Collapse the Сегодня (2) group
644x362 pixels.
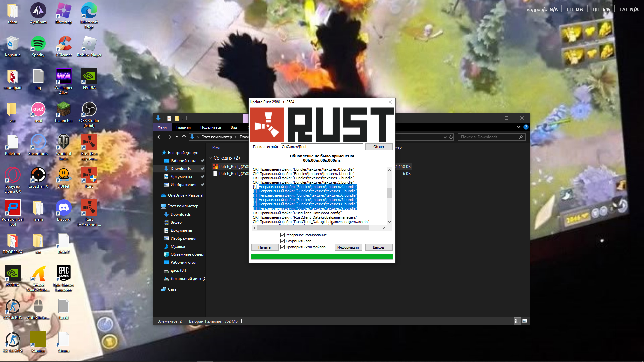coord(210,158)
